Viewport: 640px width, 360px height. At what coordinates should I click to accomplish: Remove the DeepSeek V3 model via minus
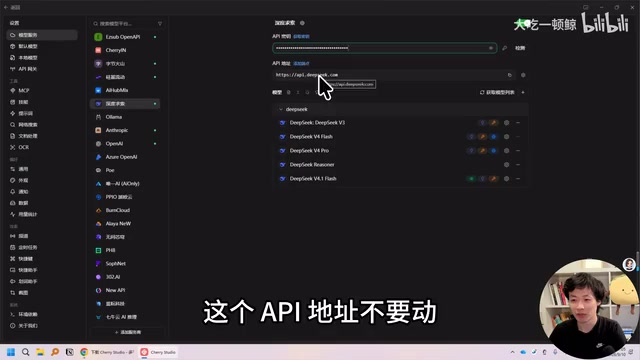pos(518,123)
